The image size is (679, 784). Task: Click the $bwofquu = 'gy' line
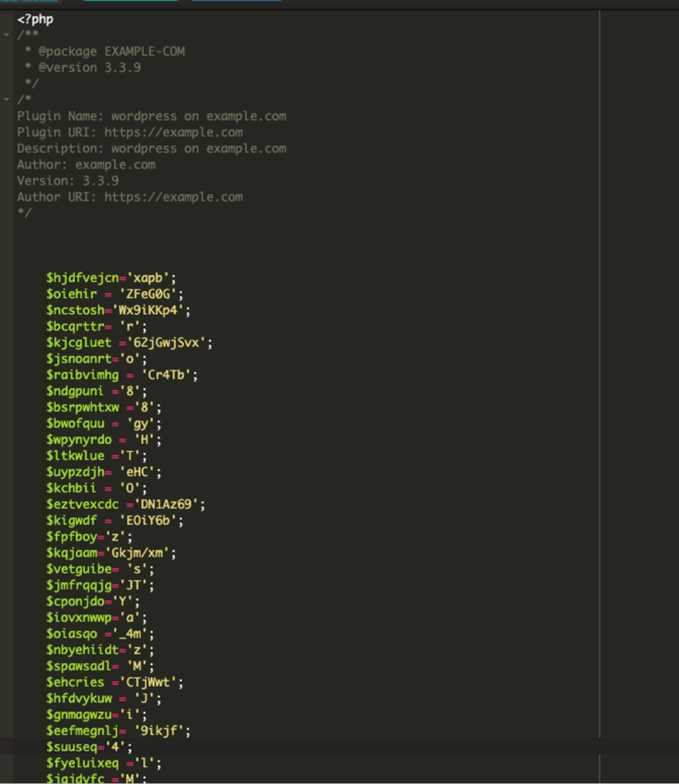104,423
